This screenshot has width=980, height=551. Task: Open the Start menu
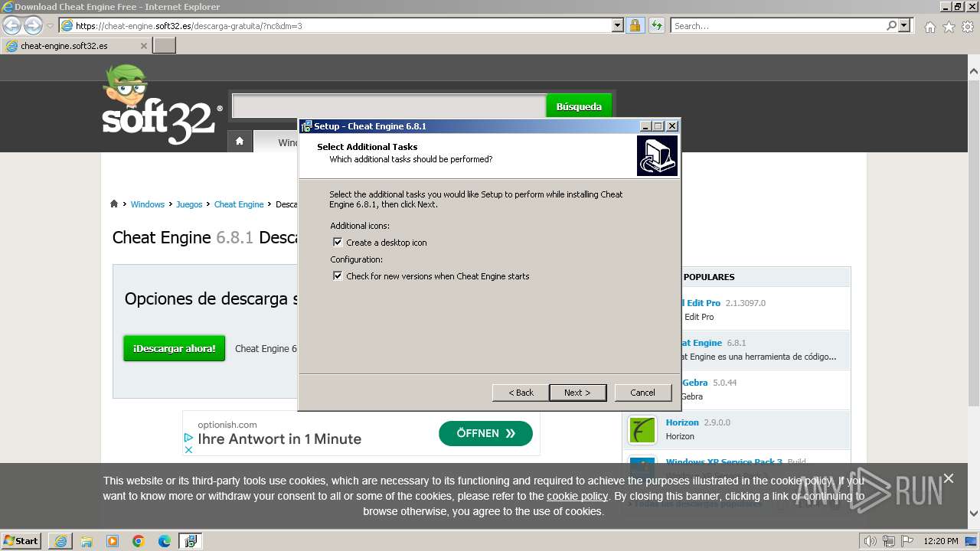click(21, 540)
